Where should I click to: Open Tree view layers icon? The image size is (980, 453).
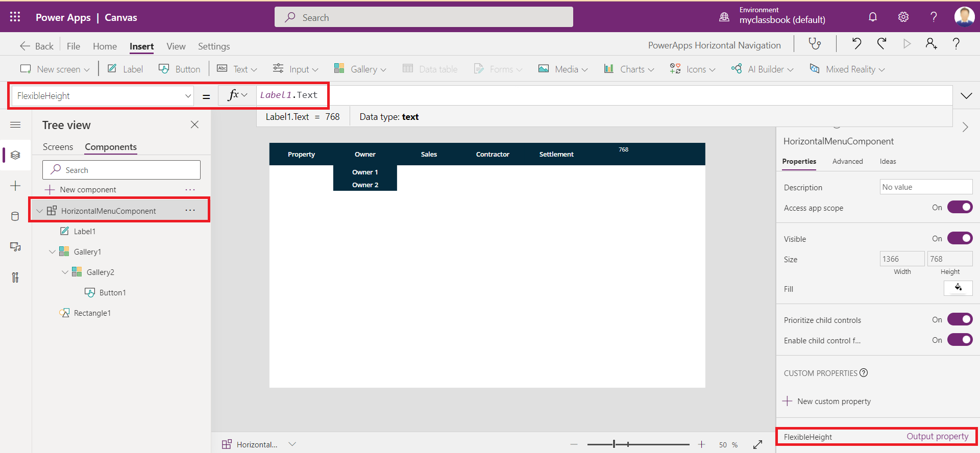[x=15, y=155]
